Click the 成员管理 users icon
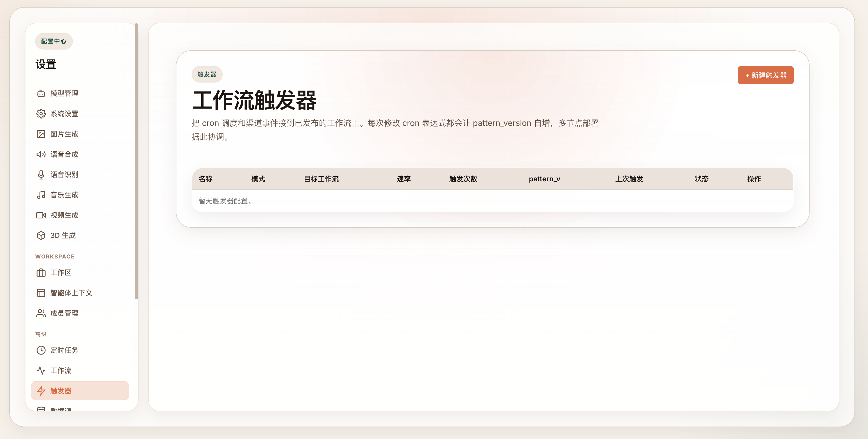This screenshot has height=439, width=868. coord(41,313)
